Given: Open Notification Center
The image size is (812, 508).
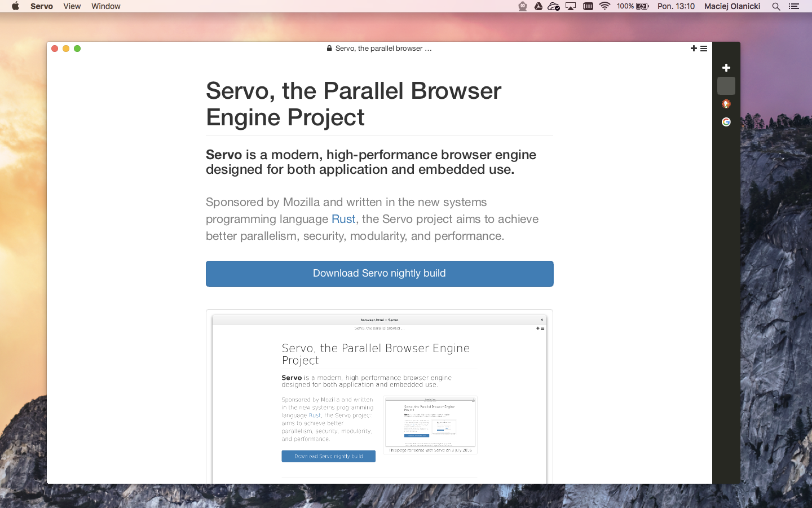Looking at the screenshot, I should 794,6.
